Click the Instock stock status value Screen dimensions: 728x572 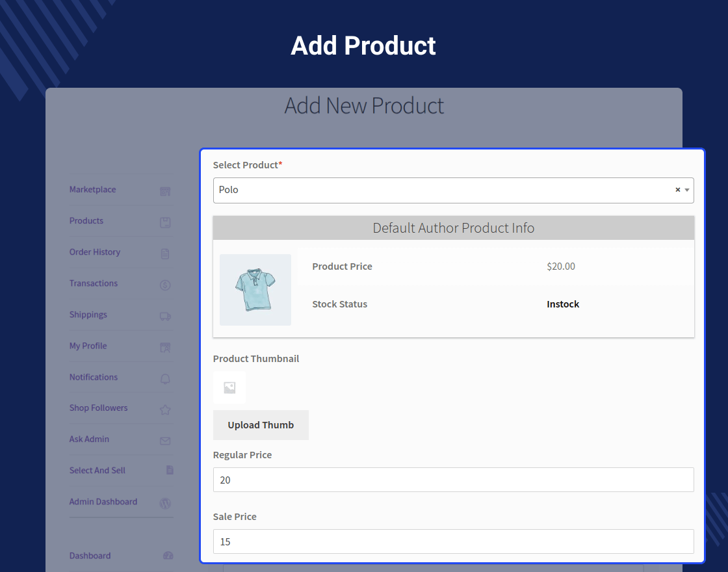(563, 304)
